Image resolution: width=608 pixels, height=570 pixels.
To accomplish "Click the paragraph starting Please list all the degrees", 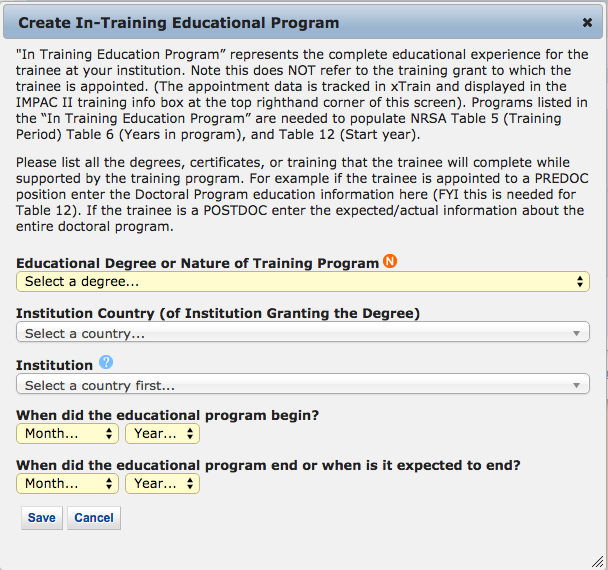I will coord(302,194).
